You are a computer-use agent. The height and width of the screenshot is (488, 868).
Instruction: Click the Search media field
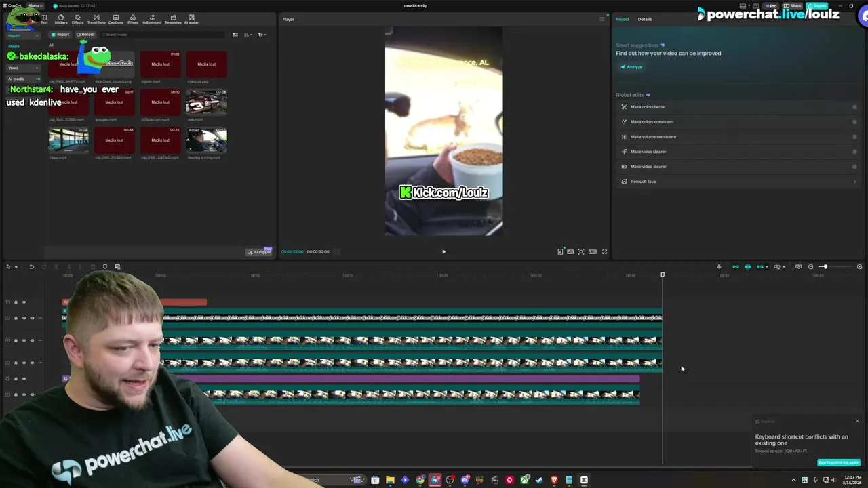click(163, 35)
